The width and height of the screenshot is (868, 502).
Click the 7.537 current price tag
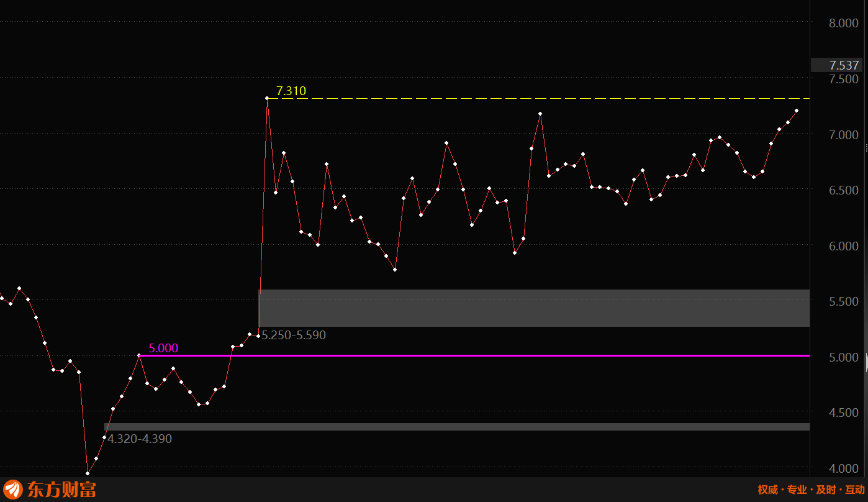coord(836,65)
